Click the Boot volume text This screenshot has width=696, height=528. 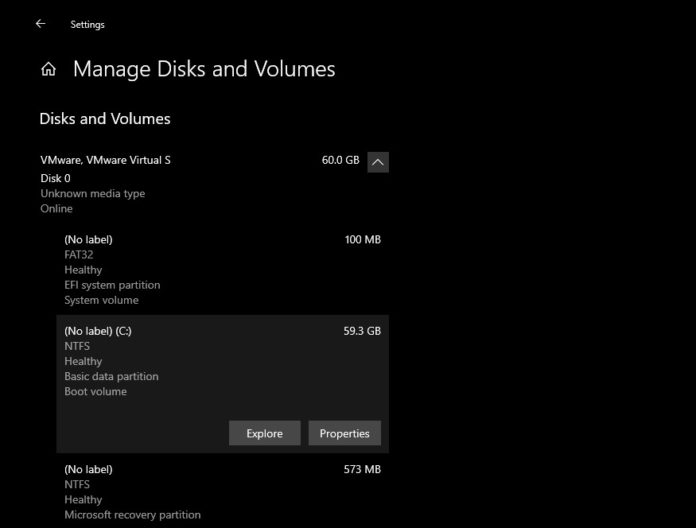(95, 392)
